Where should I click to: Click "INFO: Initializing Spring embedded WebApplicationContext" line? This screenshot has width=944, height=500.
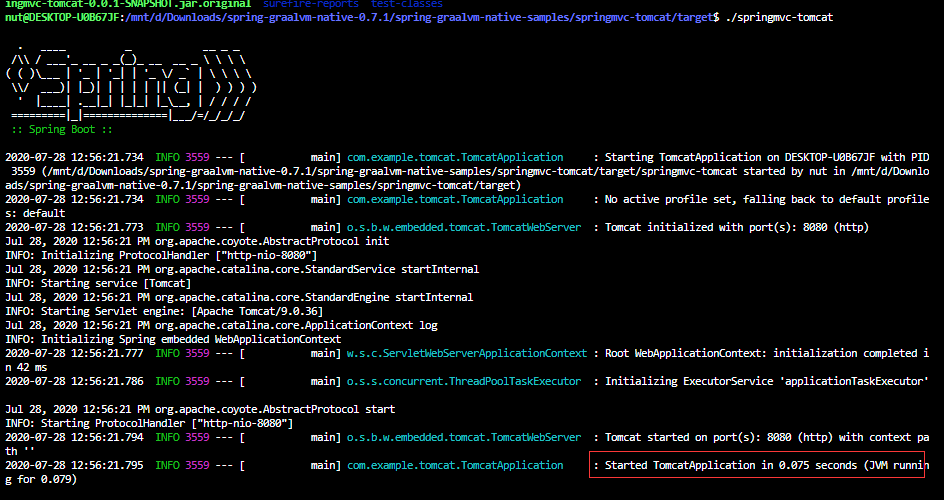[173, 339]
